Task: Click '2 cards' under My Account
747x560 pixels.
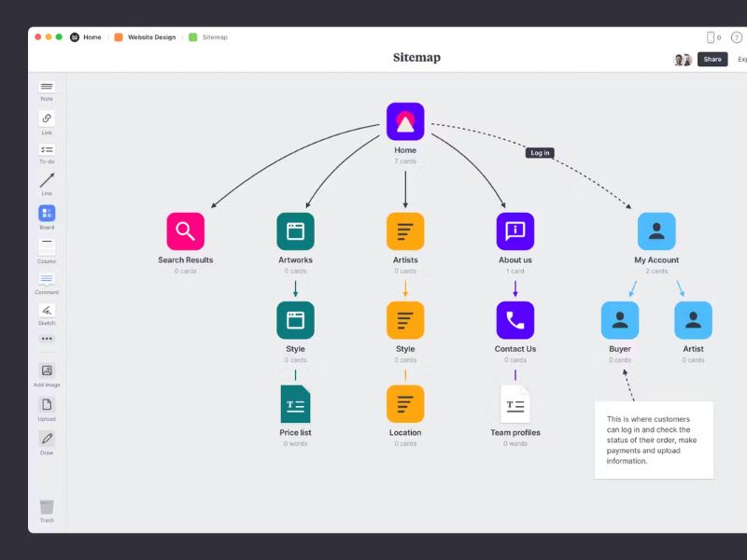Action: tap(656, 271)
